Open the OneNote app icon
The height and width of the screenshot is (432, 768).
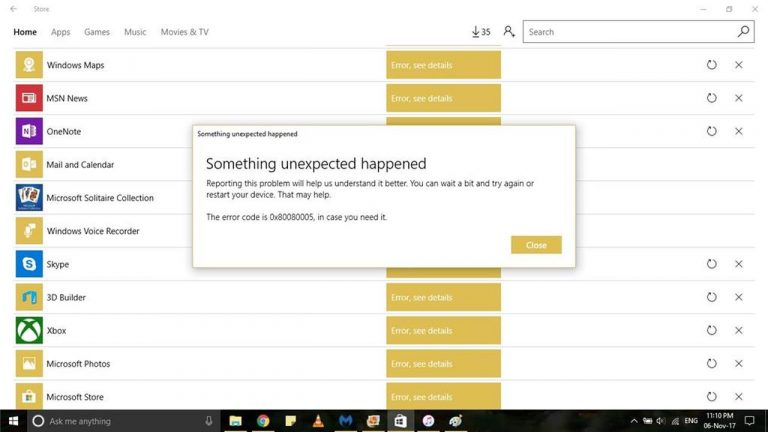click(29, 131)
